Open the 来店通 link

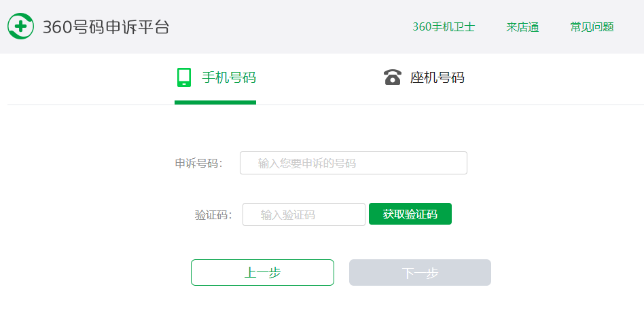click(x=522, y=27)
